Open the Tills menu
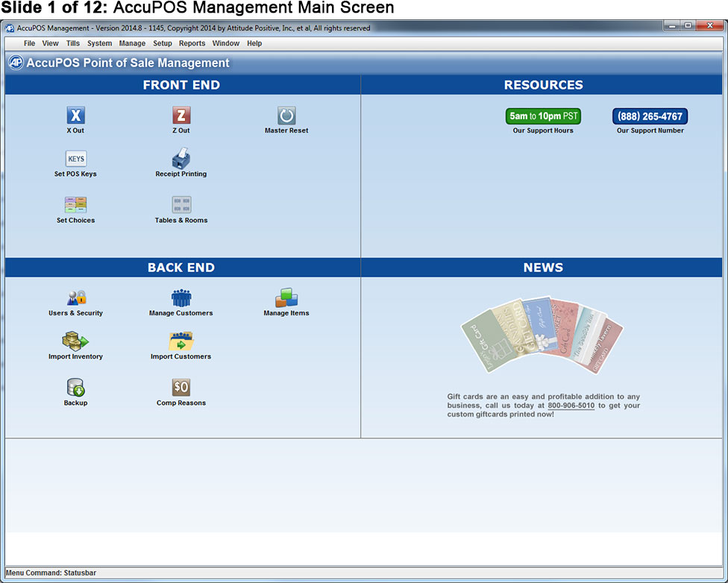Viewport: 728px width, 583px height. tap(73, 43)
